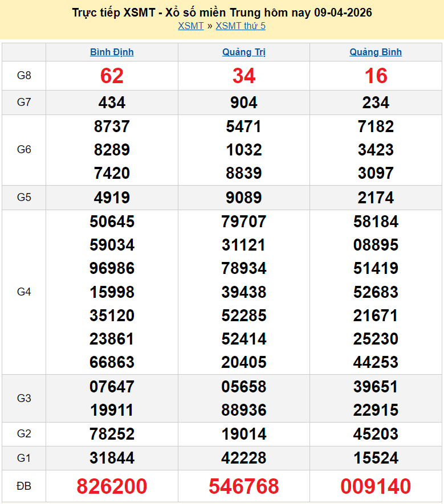
Task: Open the Bình Định province link
Action: [112, 52]
